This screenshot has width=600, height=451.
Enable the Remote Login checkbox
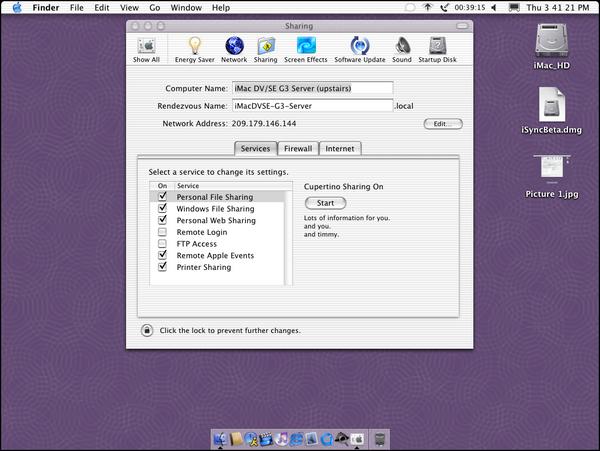click(163, 232)
